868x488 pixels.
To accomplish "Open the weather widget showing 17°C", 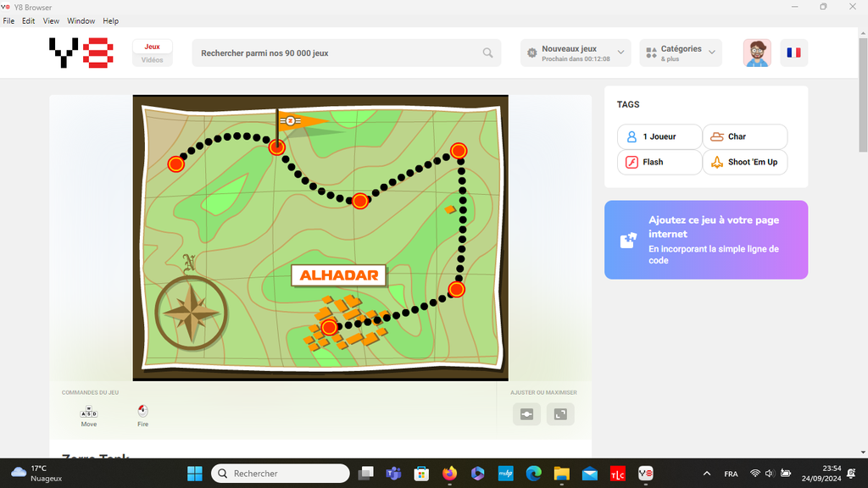I will point(36,474).
